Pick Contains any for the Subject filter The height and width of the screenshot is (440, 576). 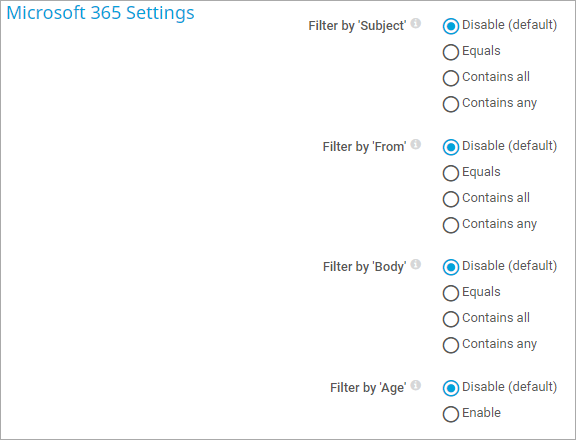tap(451, 104)
